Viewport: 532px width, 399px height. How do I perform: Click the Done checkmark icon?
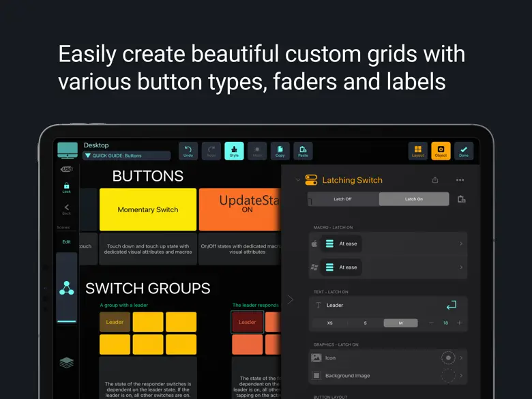[x=464, y=151]
